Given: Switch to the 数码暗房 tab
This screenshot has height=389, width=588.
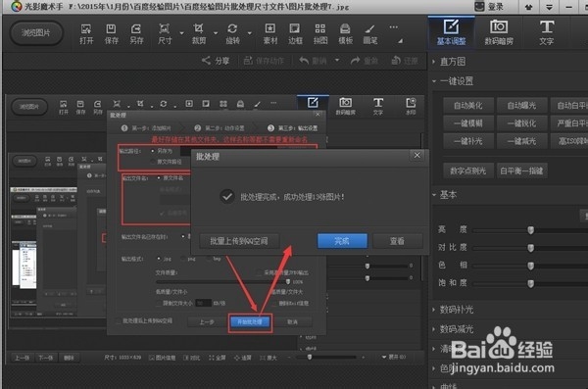Looking at the screenshot, I should coord(499,32).
